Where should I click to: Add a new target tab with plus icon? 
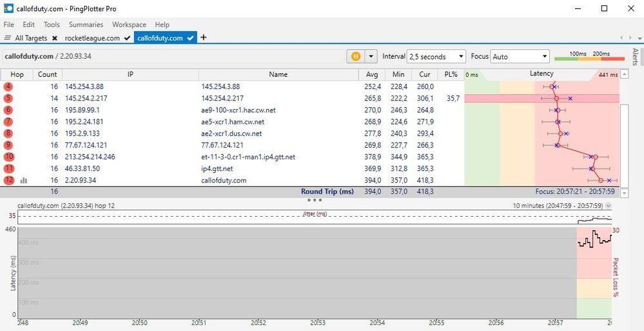pyautogui.click(x=203, y=37)
